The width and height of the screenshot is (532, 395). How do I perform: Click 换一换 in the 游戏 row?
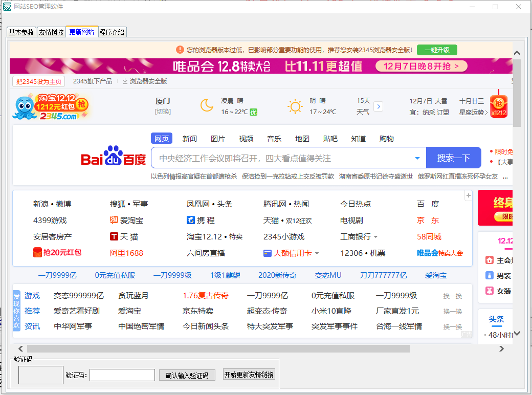click(452, 296)
